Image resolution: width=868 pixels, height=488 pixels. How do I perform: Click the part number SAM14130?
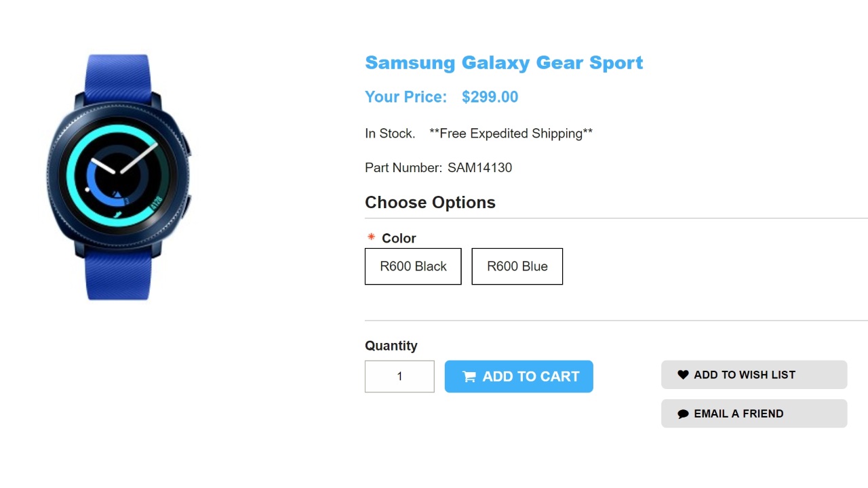click(x=479, y=167)
